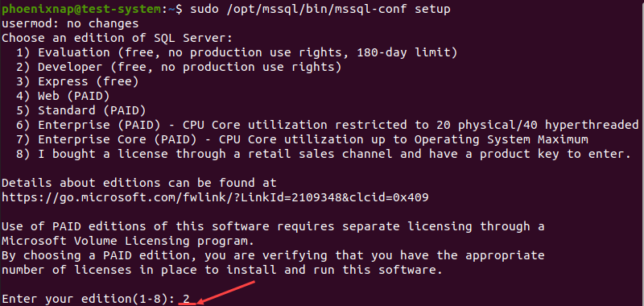644x306 pixels.
Task: Click the 'Choose an edition of SQL Server' line
Action: pyautogui.click(x=117, y=38)
